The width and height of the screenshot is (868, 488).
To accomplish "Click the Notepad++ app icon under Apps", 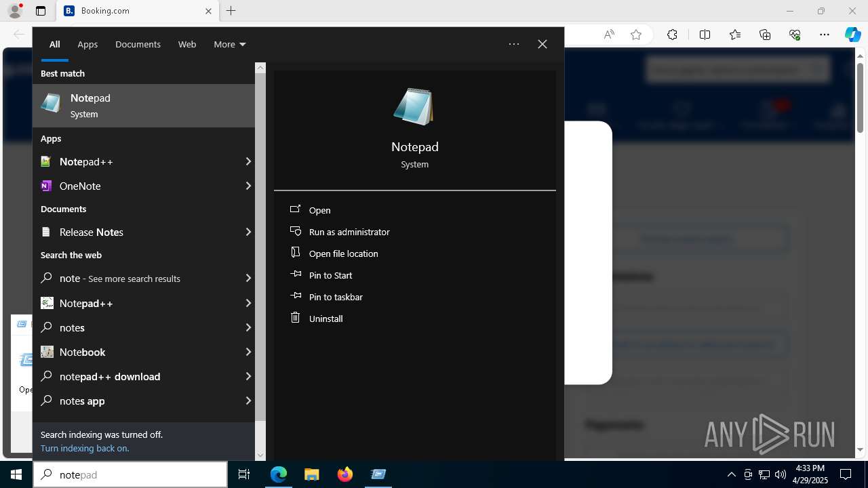I will point(46,161).
